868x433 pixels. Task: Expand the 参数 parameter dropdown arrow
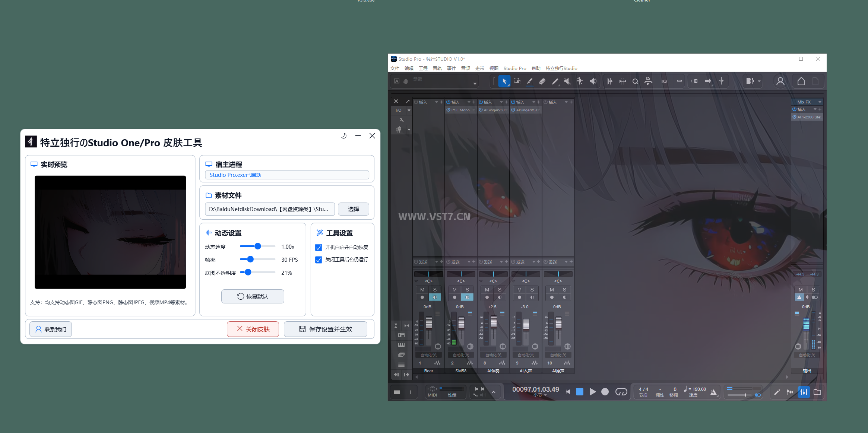475,84
